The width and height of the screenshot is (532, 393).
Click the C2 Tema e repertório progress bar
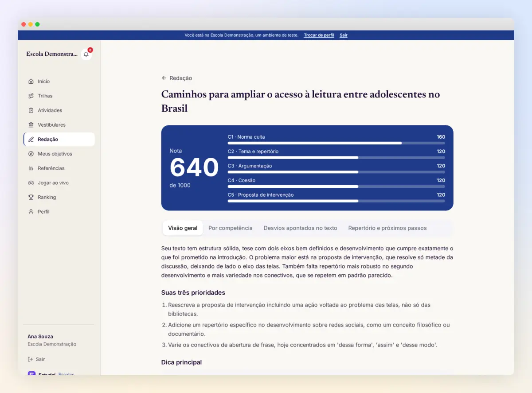pyautogui.click(x=336, y=157)
